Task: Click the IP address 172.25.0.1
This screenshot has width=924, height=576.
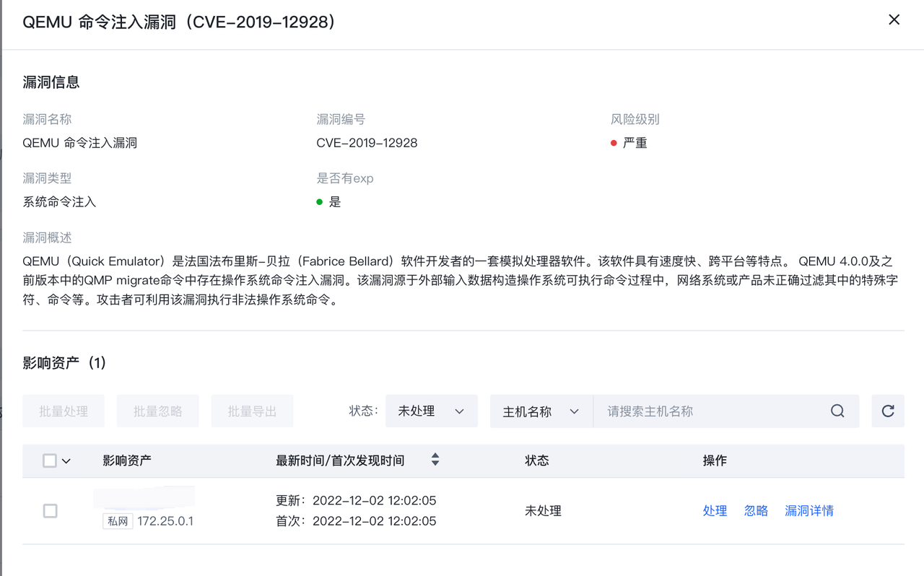Action: coord(165,521)
